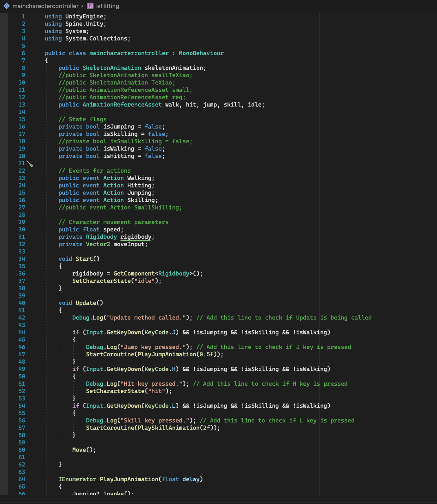Click the class icon beside maincharactercontroller breadcrumb

[6, 6]
